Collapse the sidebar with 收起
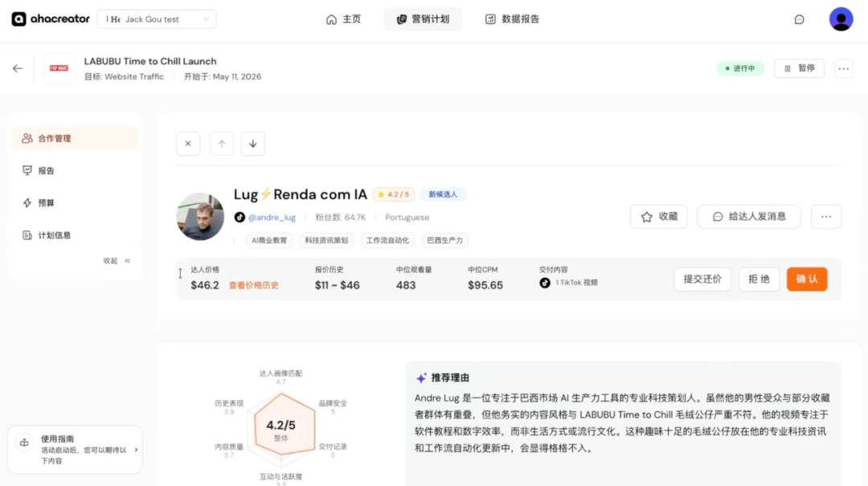The height and width of the screenshot is (486, 868). tap(117, 261)
